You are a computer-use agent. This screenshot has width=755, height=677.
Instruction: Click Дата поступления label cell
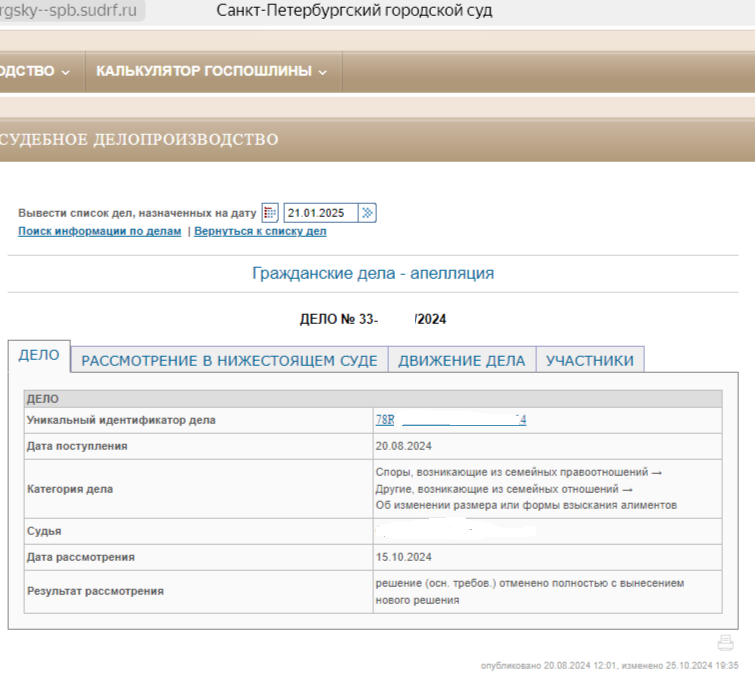[198, 446]
